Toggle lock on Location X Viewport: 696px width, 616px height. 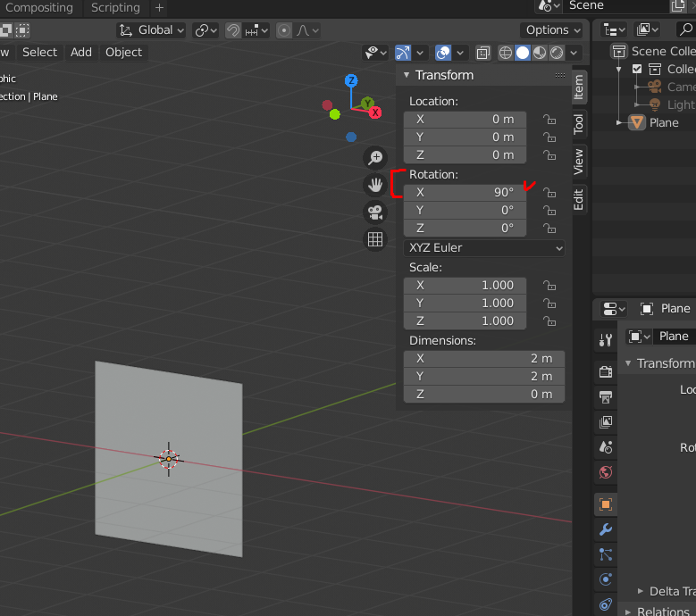[549, 120]
